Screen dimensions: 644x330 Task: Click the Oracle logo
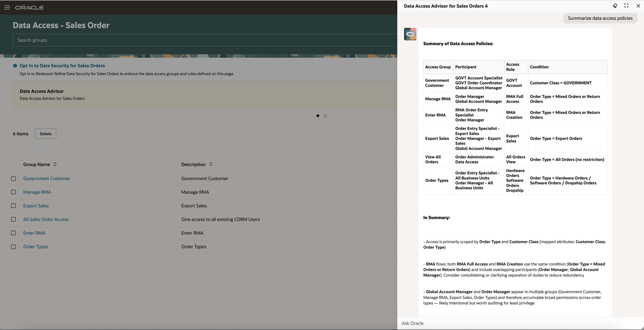[29, 7]
